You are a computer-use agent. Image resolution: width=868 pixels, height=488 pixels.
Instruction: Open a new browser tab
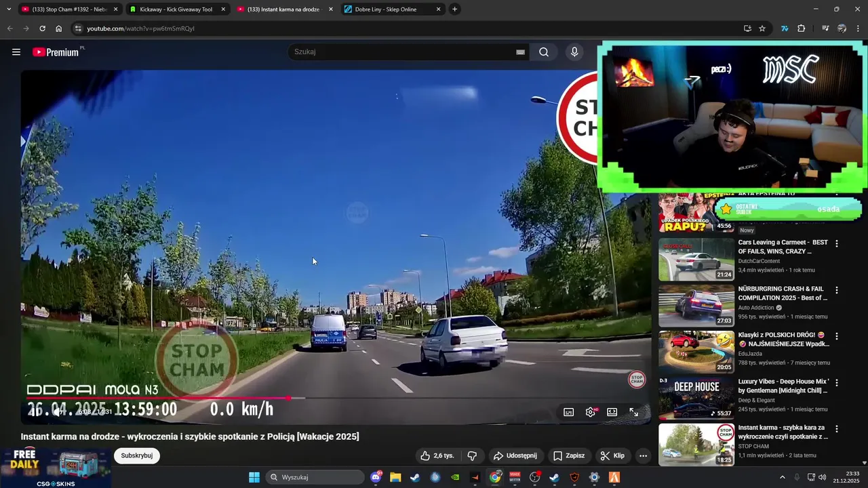pos(454,9)
